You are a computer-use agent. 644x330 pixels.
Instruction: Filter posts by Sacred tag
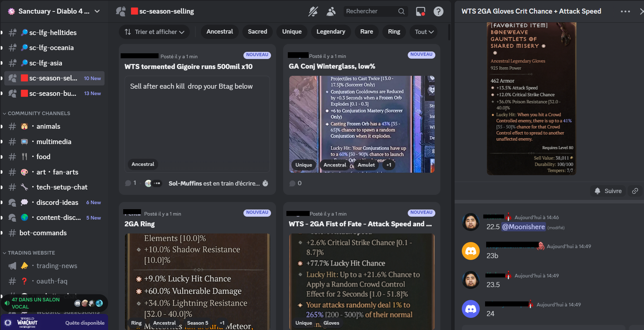(257, 31)
